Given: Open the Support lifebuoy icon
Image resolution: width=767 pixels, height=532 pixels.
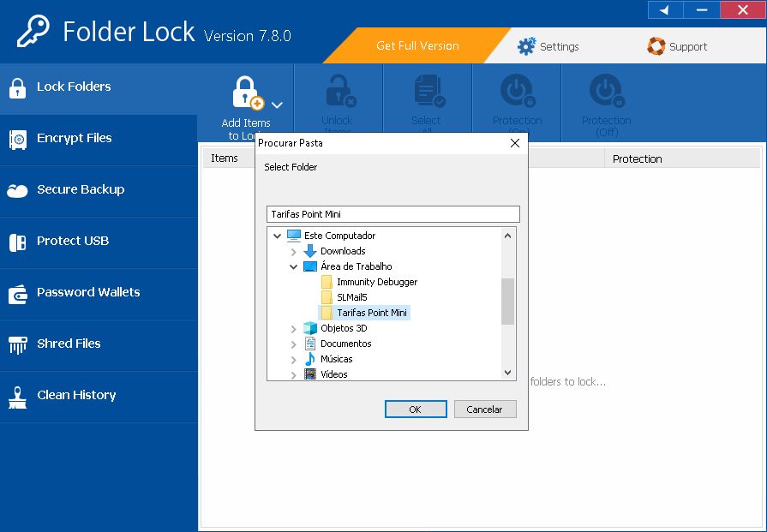Looking at the screenshot, I should click(656, 46).
